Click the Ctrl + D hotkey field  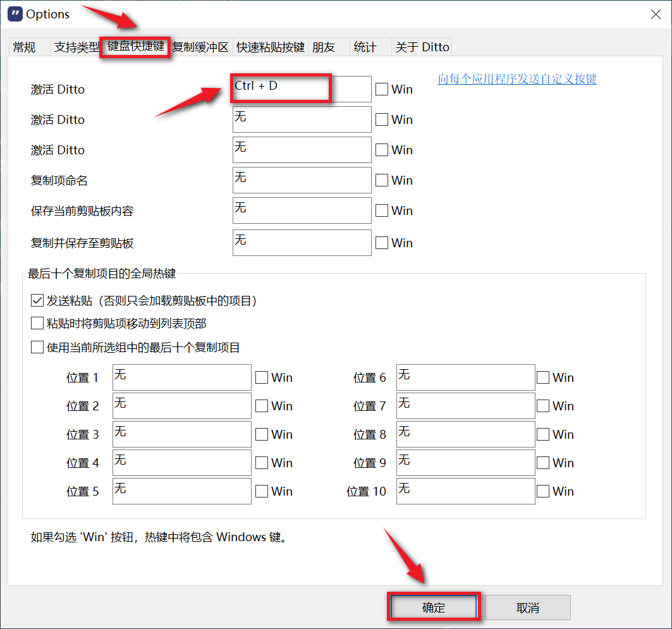tap(302, 89)
